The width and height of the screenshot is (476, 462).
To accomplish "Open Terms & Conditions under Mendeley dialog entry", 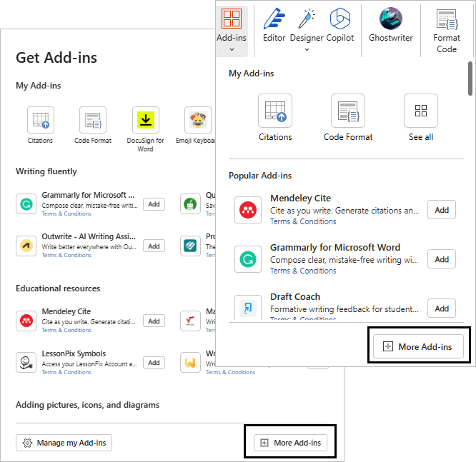I will tap(66, 330).
